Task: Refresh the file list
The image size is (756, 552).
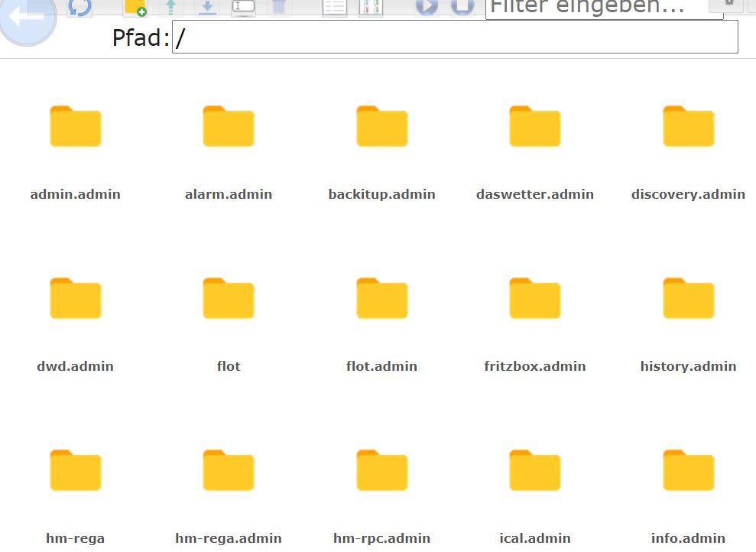Action: [79, 8]
